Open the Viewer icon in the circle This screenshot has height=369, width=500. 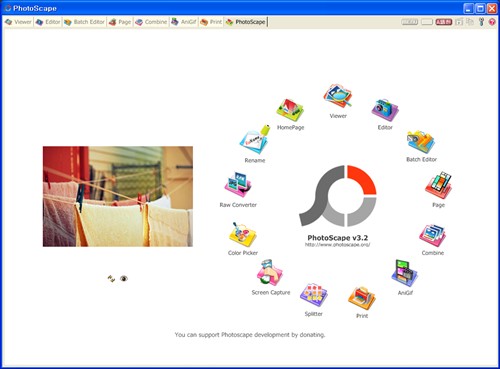click(x=337, y=96)
